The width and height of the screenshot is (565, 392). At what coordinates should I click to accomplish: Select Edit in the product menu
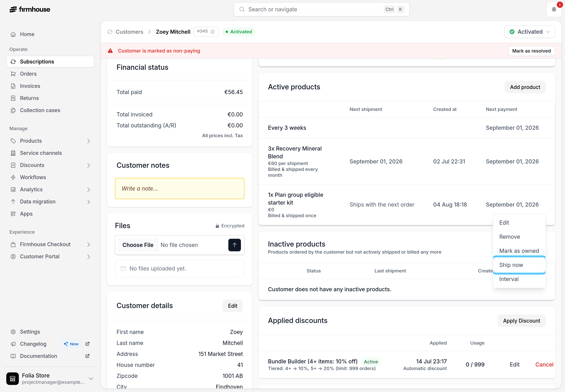coord(519,222)
